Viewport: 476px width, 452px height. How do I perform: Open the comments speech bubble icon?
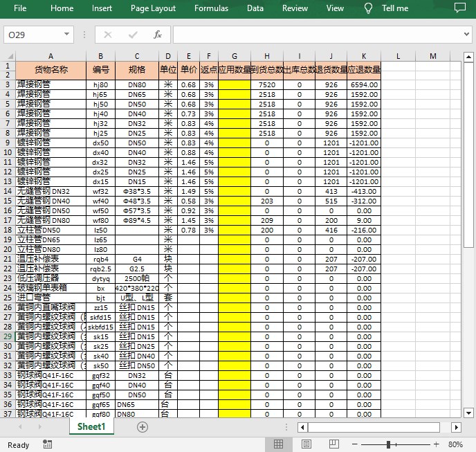coord(459,8)
